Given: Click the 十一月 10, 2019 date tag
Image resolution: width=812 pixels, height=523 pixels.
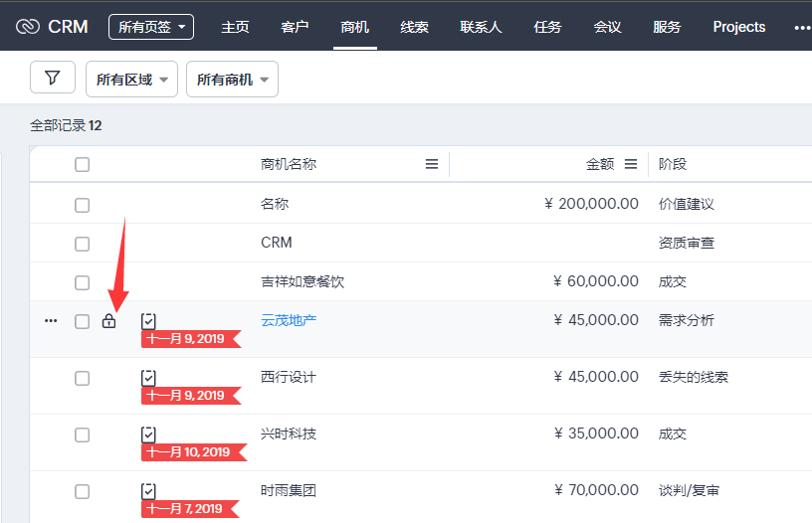Looking at the screenshot, I should click(188, 452).
